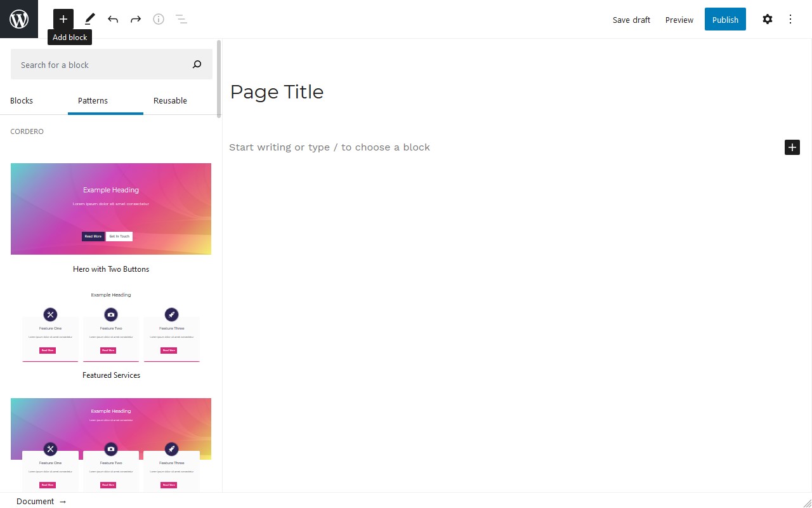Switch to the Reusable tab
Image resolution: width=812 pixels, height=508 pixels.
pyautogui.click(x=170, y=100)
